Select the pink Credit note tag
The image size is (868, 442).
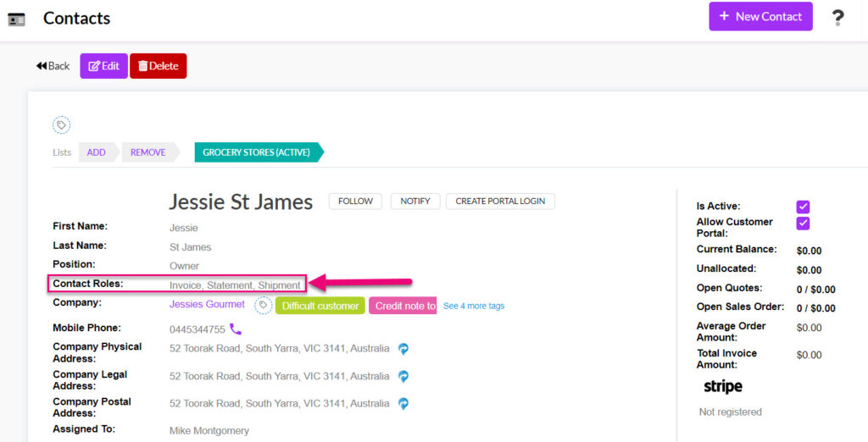pyautogui.click(x=403, y=306)
